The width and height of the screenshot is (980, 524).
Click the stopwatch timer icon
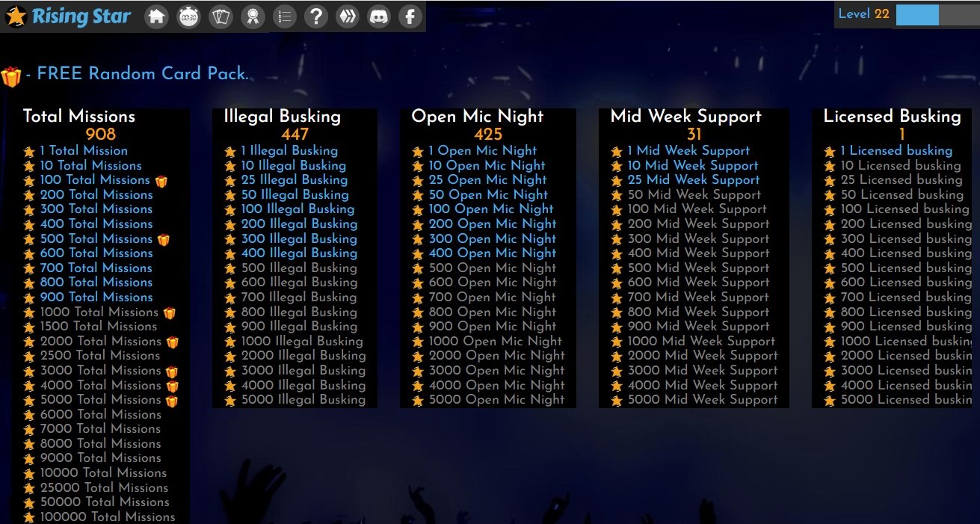[188, 16]
